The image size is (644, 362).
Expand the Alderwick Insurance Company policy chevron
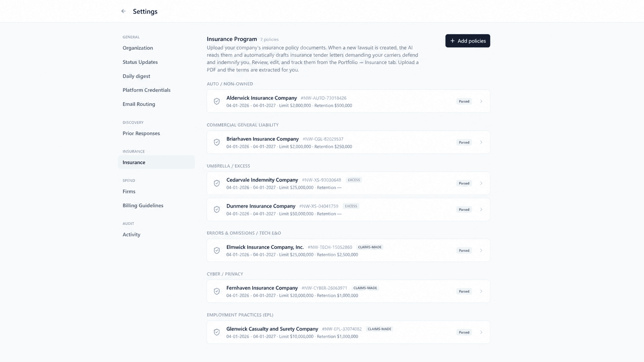pos(481,101)
